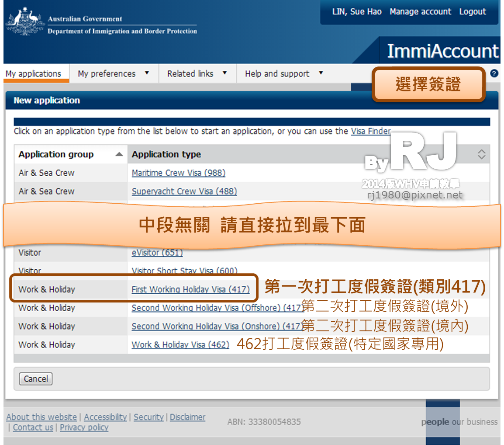Screen dimensions: 504x445
Task: Open the Disclaimer footer link
Action: tap(187, 417)
